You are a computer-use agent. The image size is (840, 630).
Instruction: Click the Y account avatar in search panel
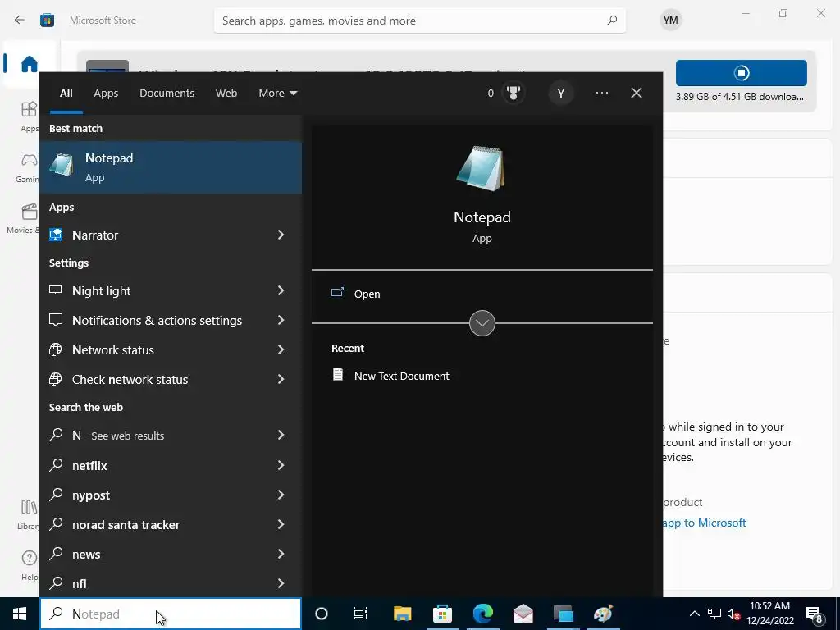click(x=561, y=94)
